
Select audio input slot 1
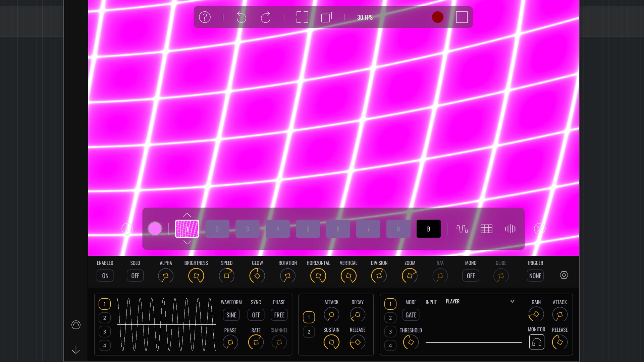[x=390, y=304]
